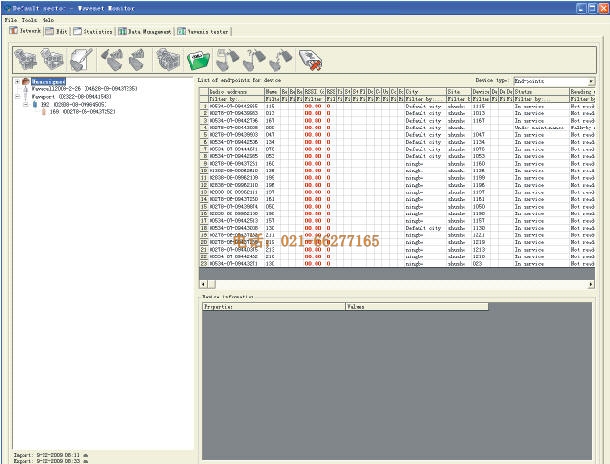Collapse the 192 tree node
Image resolution: width=610 pixels, height=464 pixels.
[26, 104]
